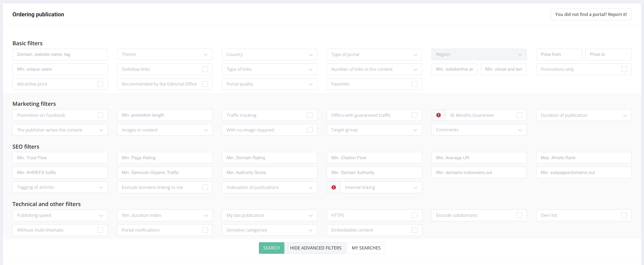Click HIDE ADVANCED FILTERS button
The width and height of the screenshot is (644, 265).
pyautogui.click(x=316, y=248)
